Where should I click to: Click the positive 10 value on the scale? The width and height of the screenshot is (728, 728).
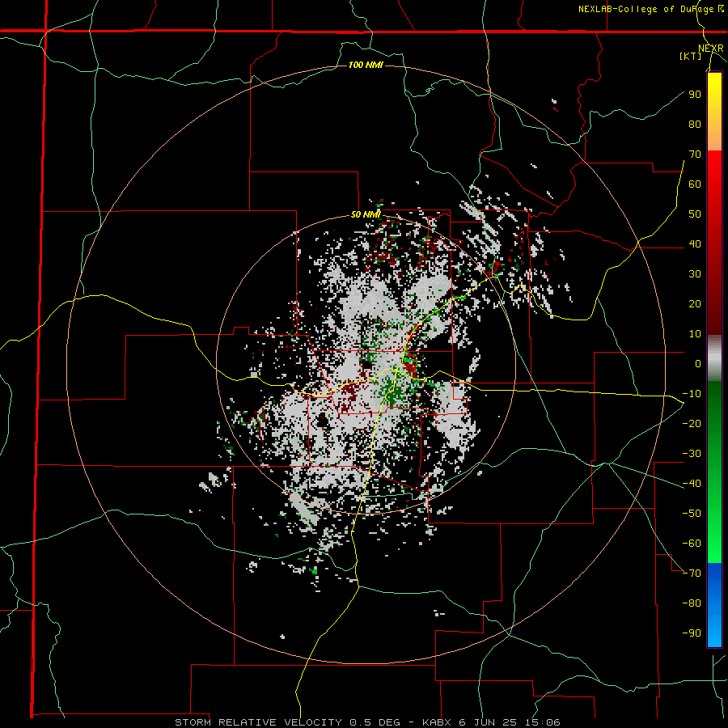point(695,334)
